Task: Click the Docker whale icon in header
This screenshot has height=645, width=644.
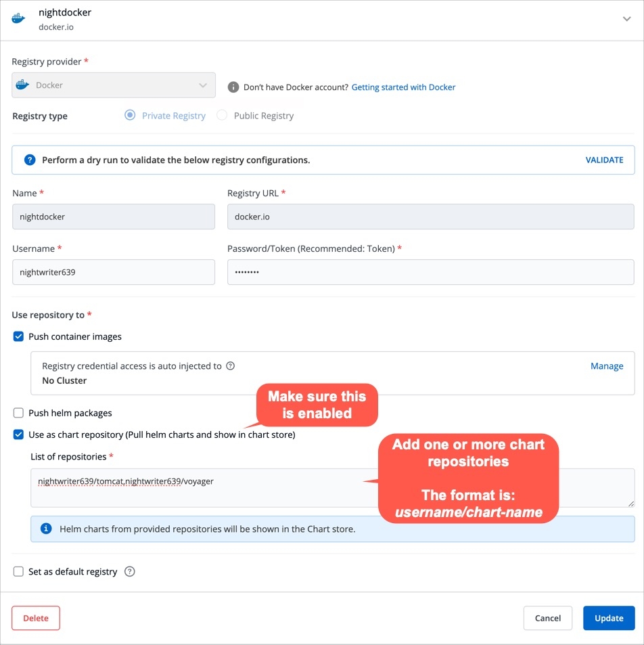Action: [19, 19]
